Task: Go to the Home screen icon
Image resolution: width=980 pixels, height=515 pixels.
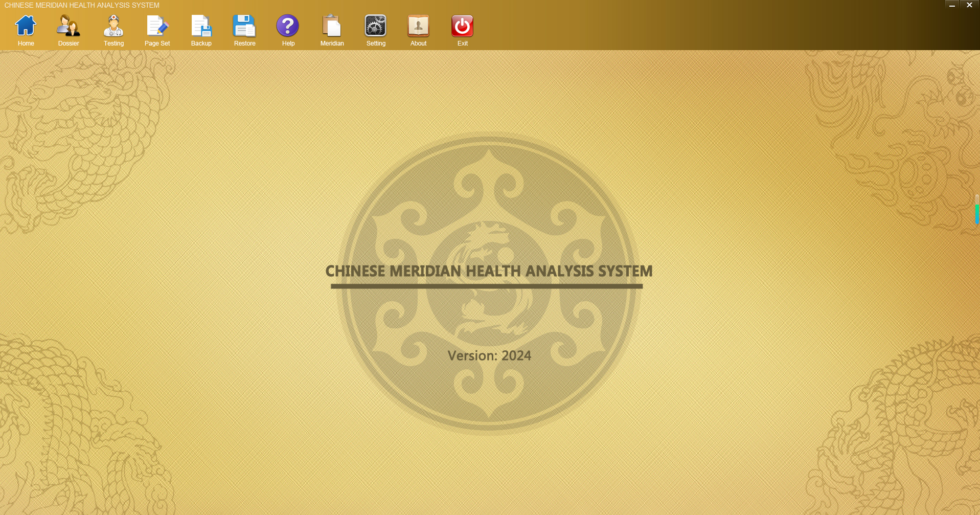Action: click(x=26, y=26)
